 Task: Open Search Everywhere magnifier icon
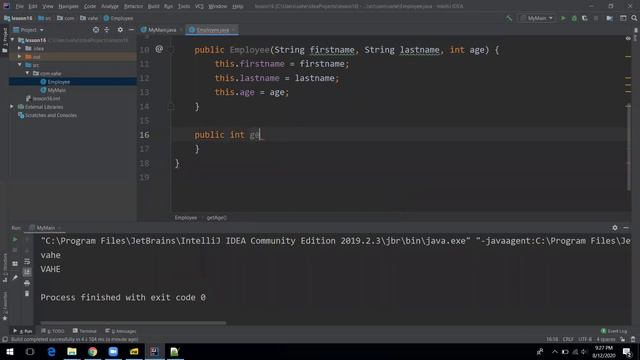(634, 18)
